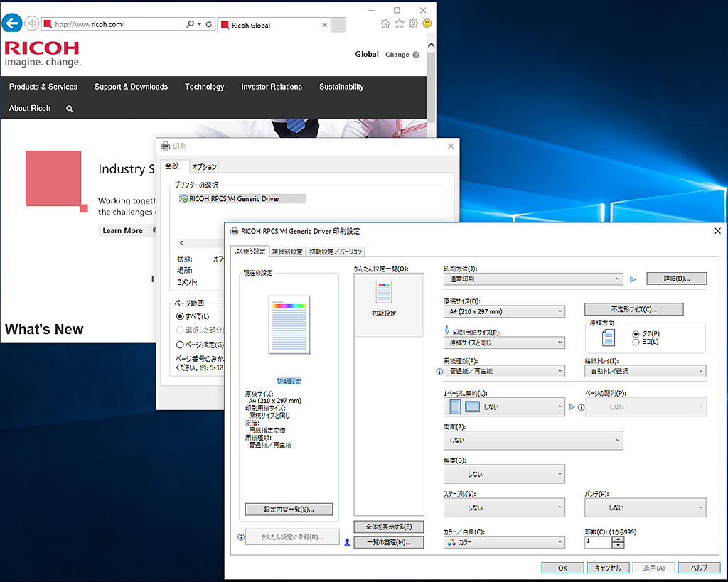Open the browser home icon
The width and height of the screenshot is (728, 582).
click(385, 23)
